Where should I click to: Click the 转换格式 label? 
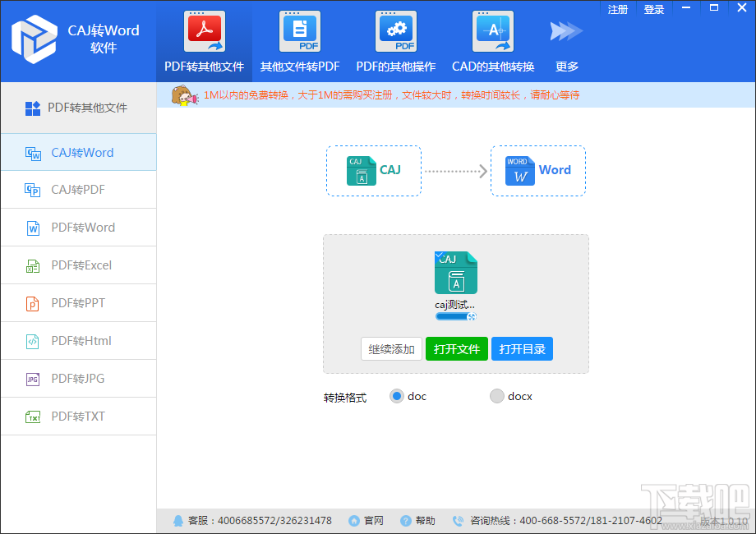(x=345, y=398)
